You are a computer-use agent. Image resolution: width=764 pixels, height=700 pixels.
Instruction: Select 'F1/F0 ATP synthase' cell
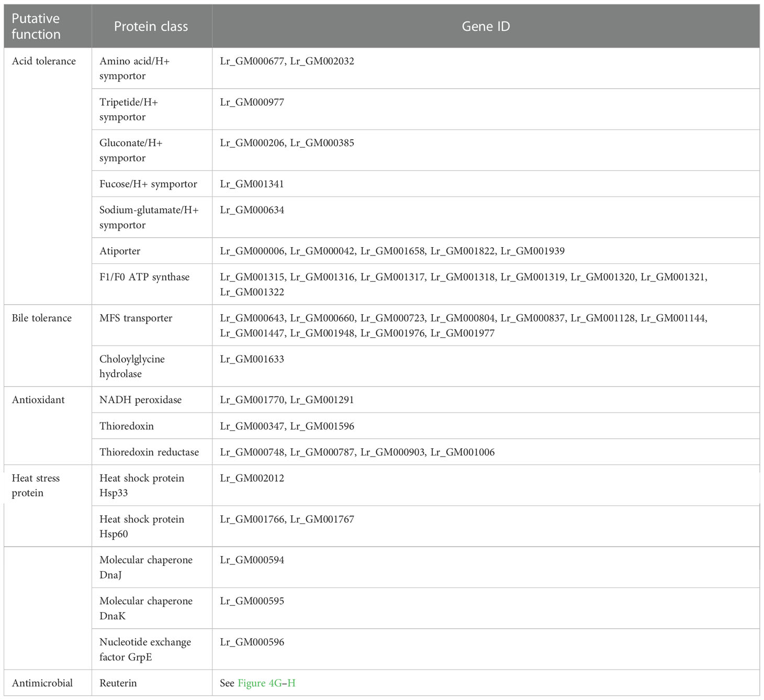(x=152, y=284)
